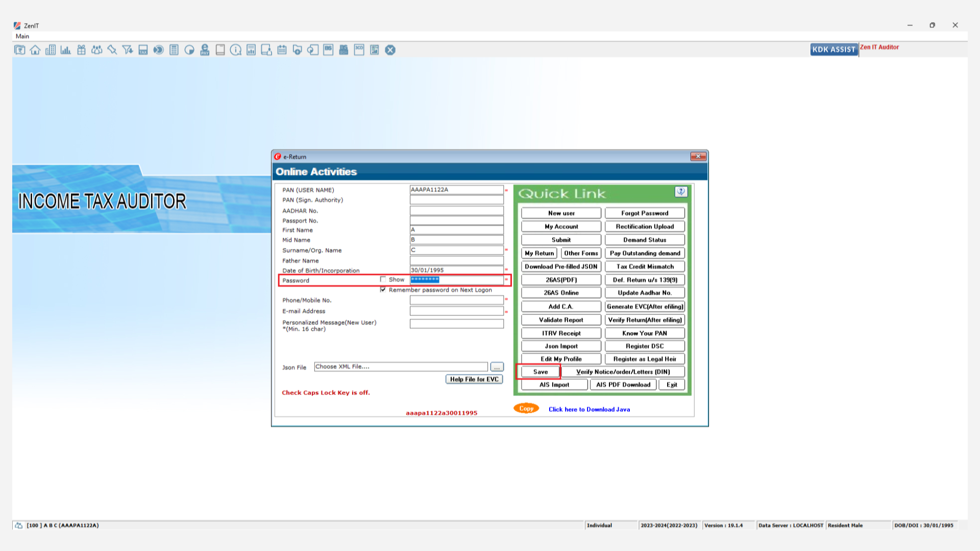Click the Json Import button
Image resolution: width=980 pixels, height=551 pixels.
click(x=561, y=346)
